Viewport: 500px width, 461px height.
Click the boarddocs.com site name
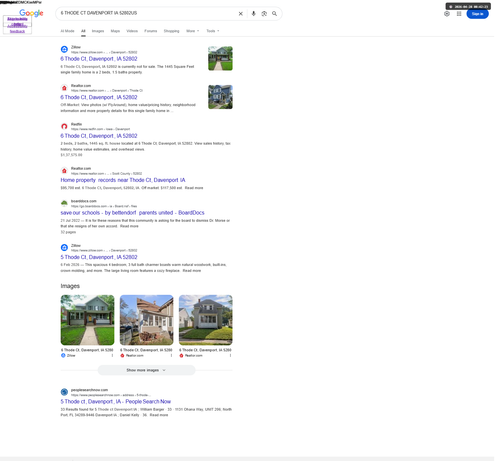coord(84,201)
